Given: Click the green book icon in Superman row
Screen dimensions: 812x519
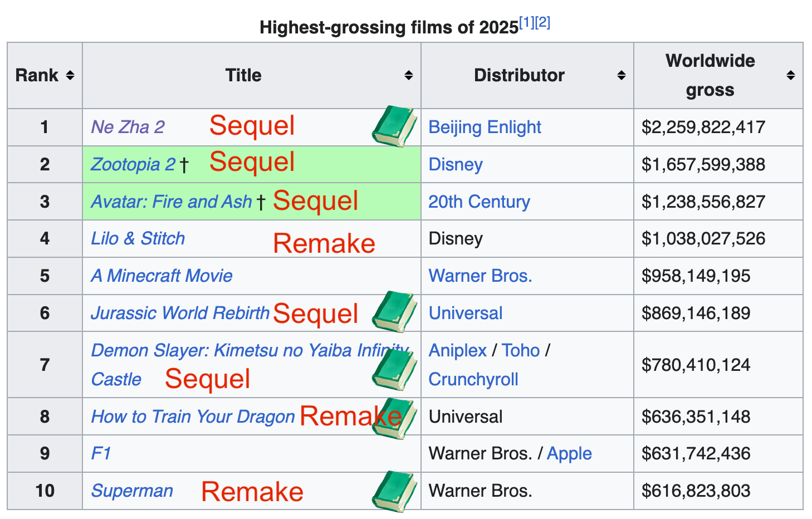Looking at the screenshot, I should pyautogui.click(x=394, y=492).
